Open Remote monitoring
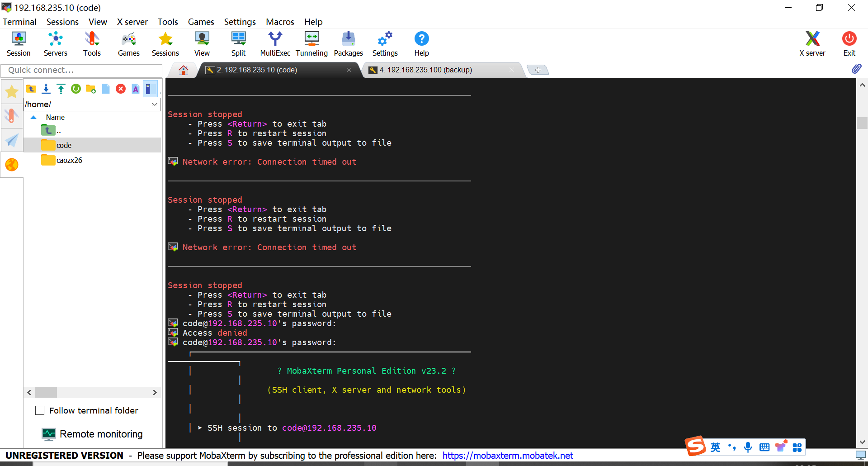 [92, 434]
